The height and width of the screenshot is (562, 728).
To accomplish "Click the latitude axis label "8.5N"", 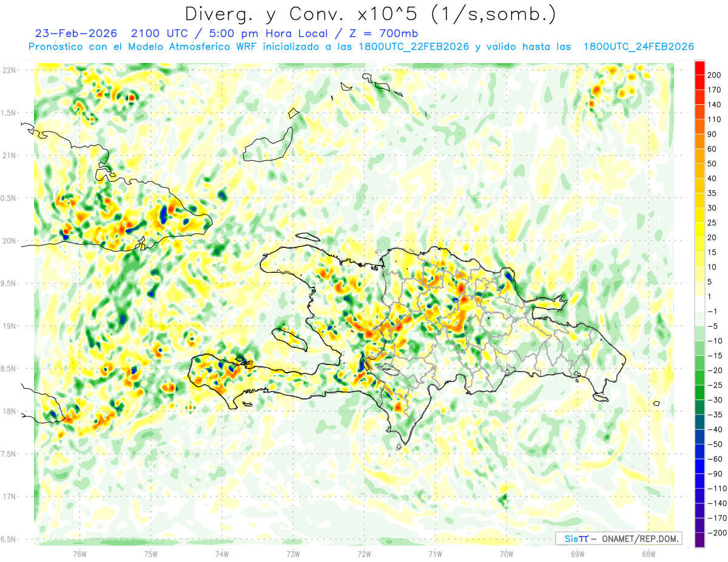I will tap(8, 369).
